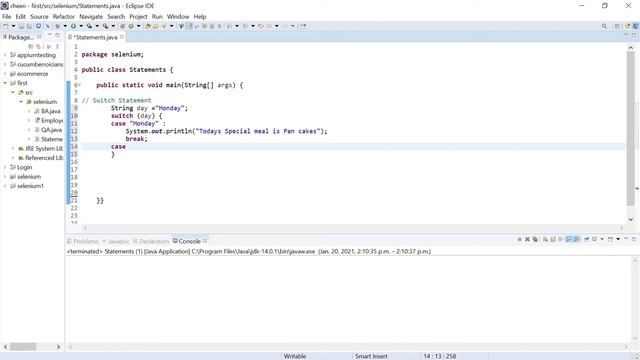The width and height of the screenshot is (640, 360).
Task: Open the Run icon dropdown arrow
Action: click(81, 26)
